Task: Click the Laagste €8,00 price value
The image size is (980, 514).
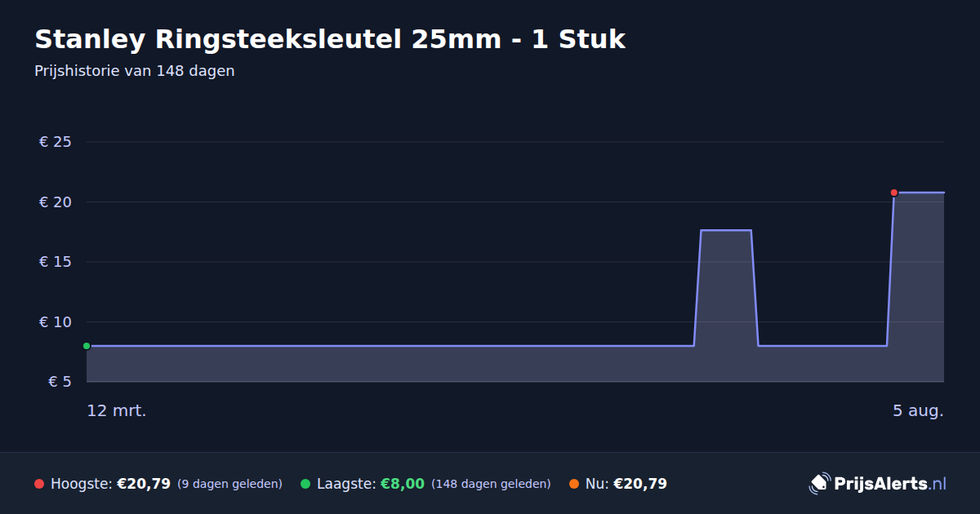Action: click(x=403, y=484)
